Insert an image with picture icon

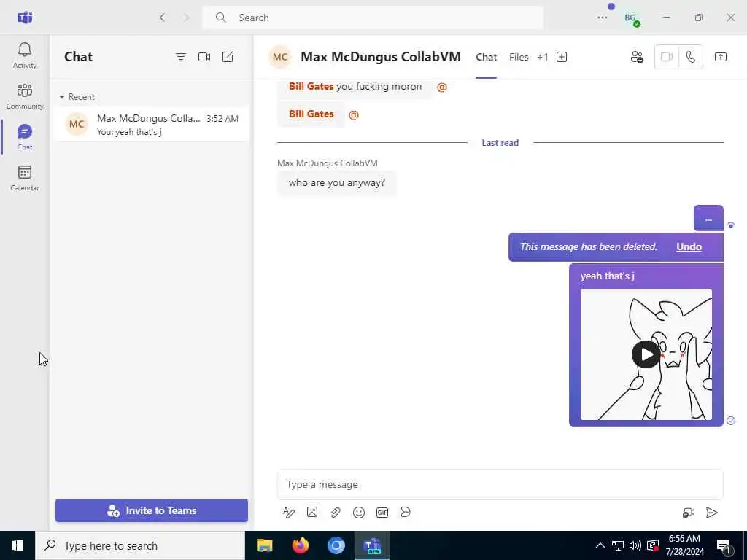coord(312,513)
